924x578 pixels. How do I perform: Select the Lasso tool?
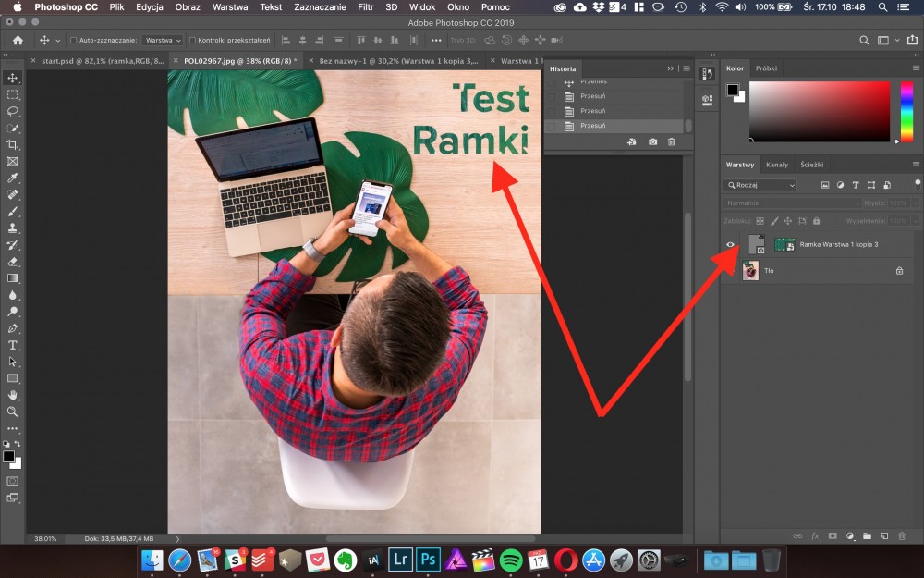coord(12,112)
